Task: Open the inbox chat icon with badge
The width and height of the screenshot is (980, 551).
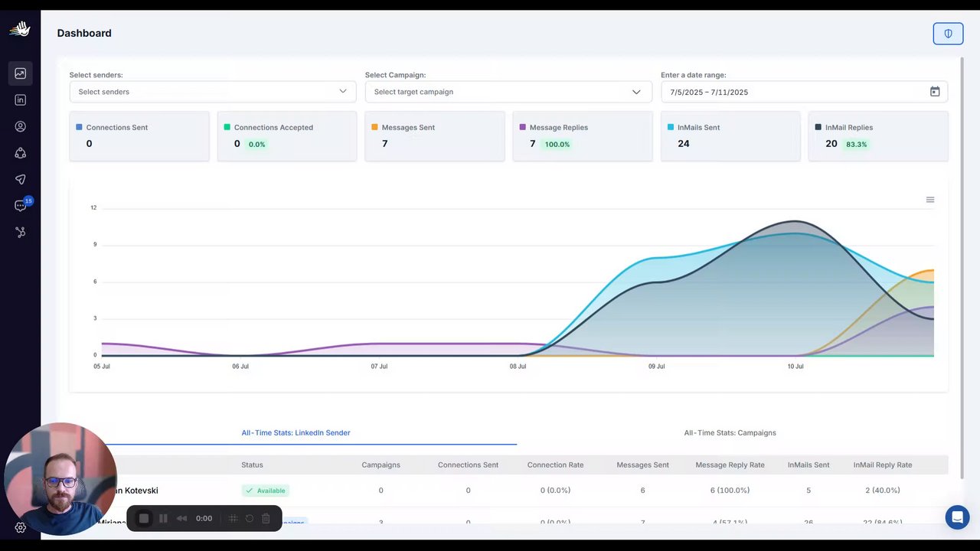Action: 21,205
